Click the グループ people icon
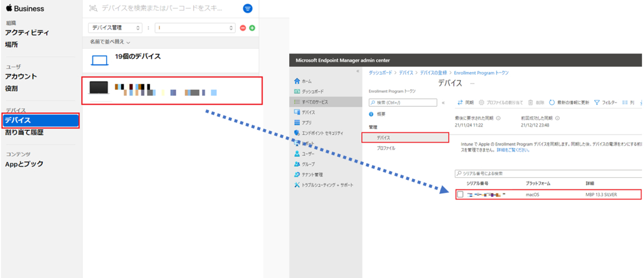 [x=297, y=164]
